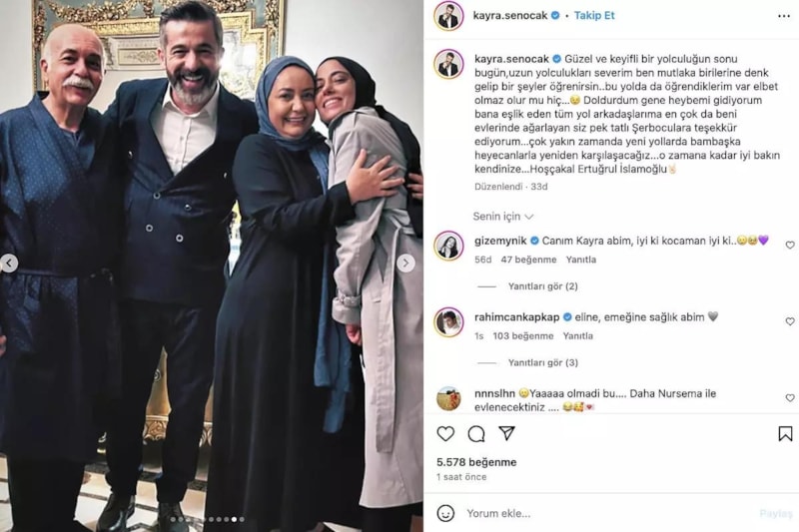Expand the 'Senin için' comment sort dropdown
Viewport: 799px width, 532px height.
click(x=503, y=217)
